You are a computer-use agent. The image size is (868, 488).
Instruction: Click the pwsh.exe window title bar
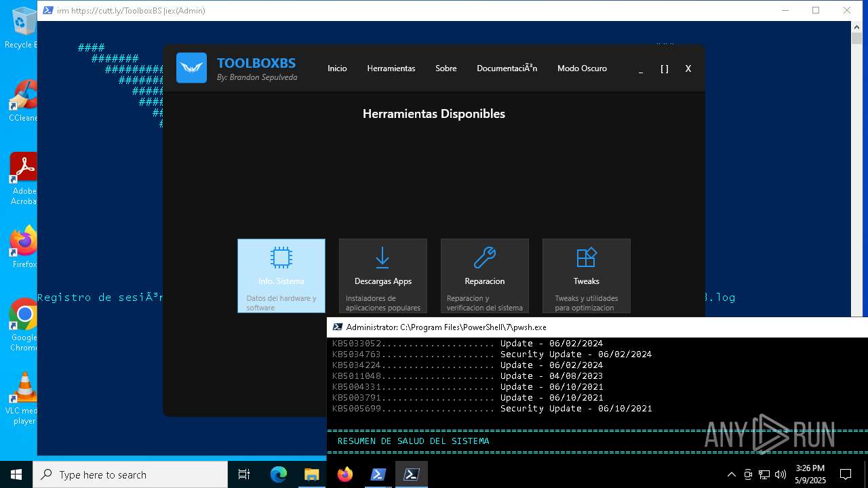pos(597,327)
